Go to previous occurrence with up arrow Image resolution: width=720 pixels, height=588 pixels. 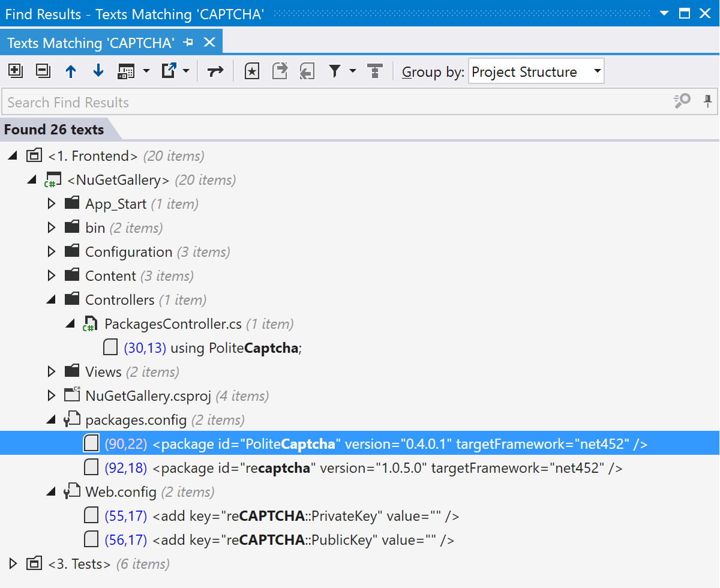71,71
